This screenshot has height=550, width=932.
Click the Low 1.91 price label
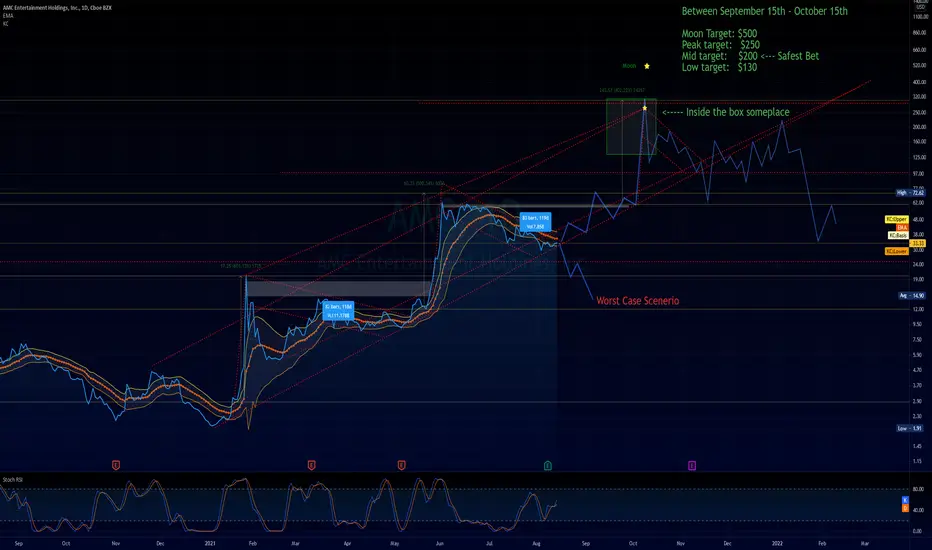pyautogui.click(x=911, y=428)
